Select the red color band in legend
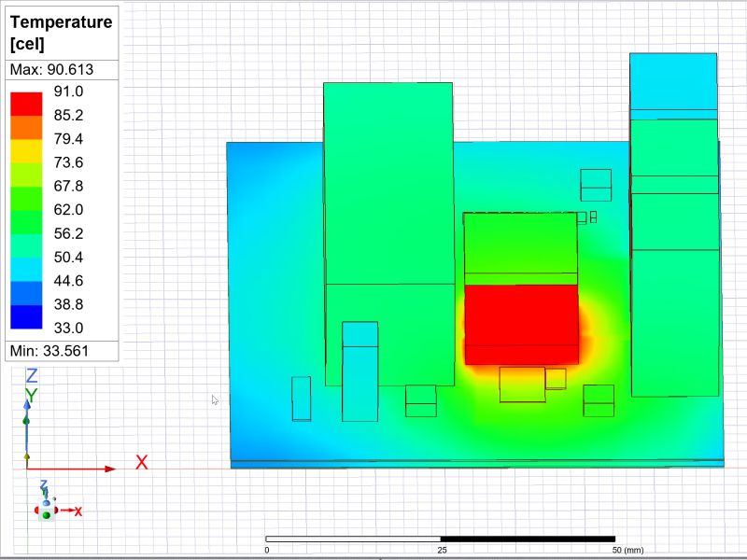 [26, 103]
